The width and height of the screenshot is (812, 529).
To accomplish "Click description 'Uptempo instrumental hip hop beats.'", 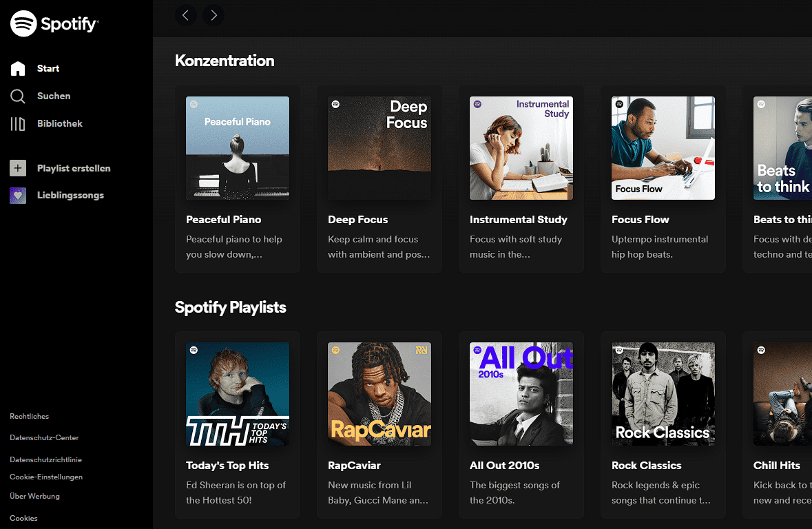I will click(x=660, y=247).
